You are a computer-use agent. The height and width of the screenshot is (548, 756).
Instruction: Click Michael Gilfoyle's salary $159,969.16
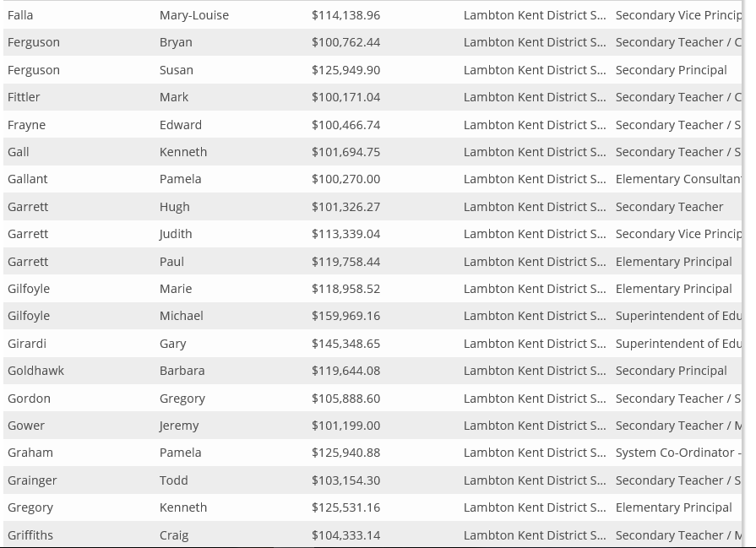click(345, 316)
